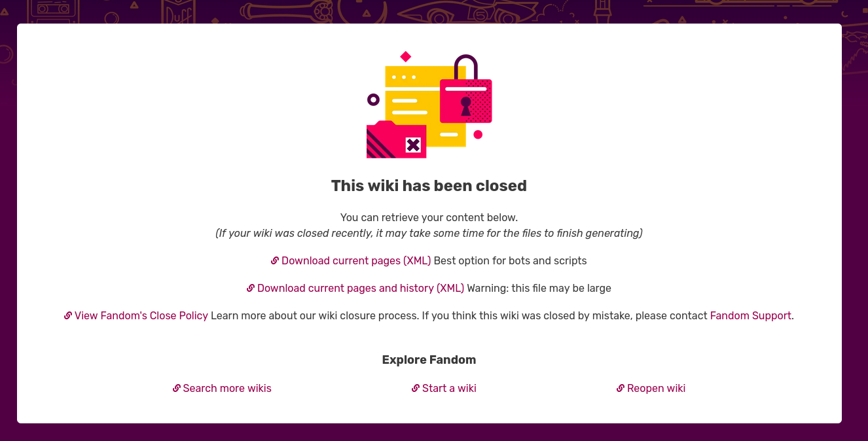
Task: Click chain icon before Download pages and history
Action: pyautogui.click(x=251, y=288)
